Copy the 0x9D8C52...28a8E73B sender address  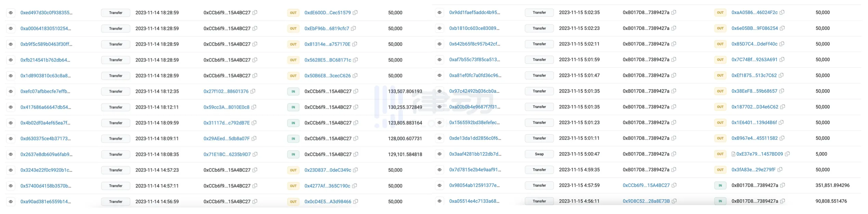(674, 201)
